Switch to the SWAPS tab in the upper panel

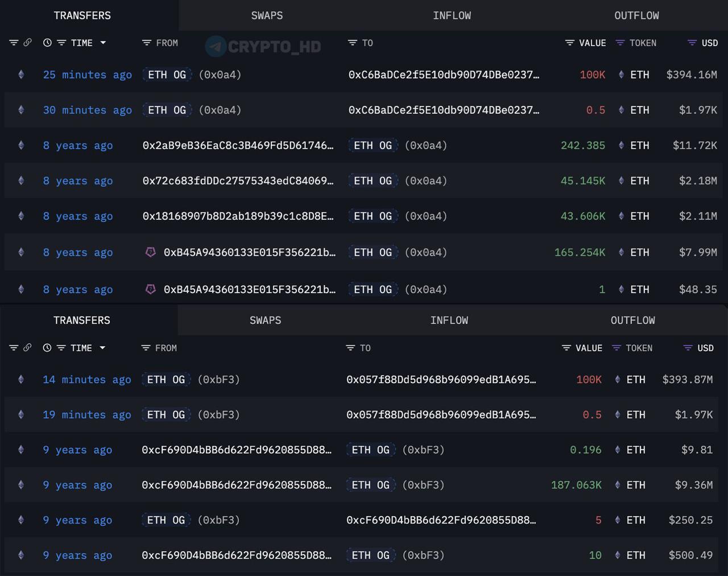click(x=267, y=15)
